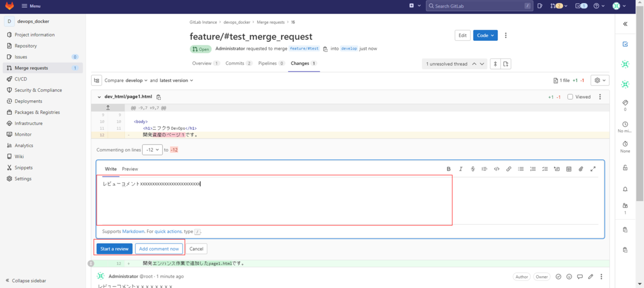
Task: Switch to the Commits tab
Action: click(238, 63)
